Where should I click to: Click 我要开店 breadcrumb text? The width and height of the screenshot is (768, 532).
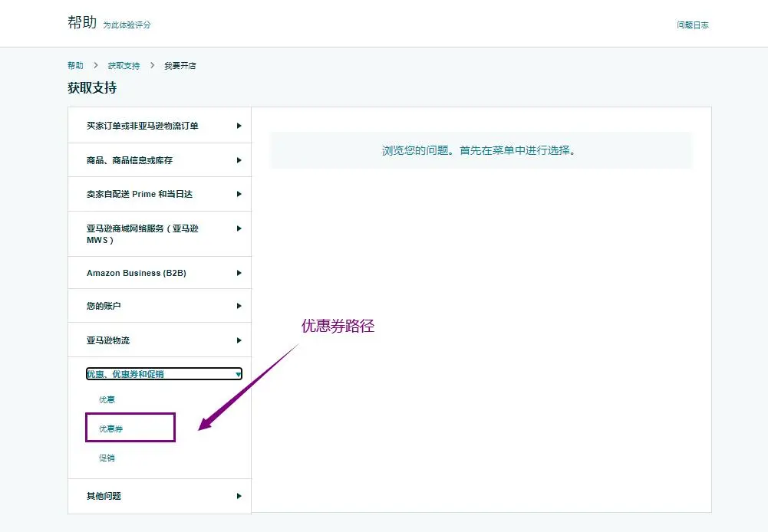tap(180, 66)
